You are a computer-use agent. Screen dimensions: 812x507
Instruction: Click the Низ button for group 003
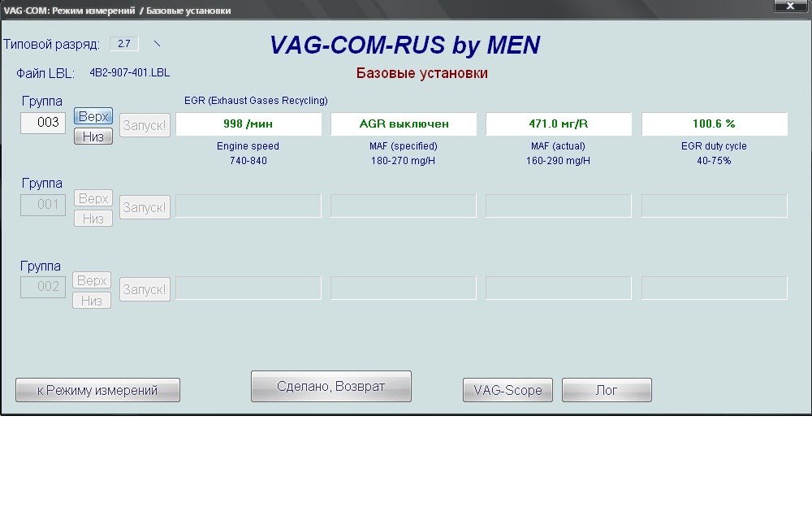93,136
